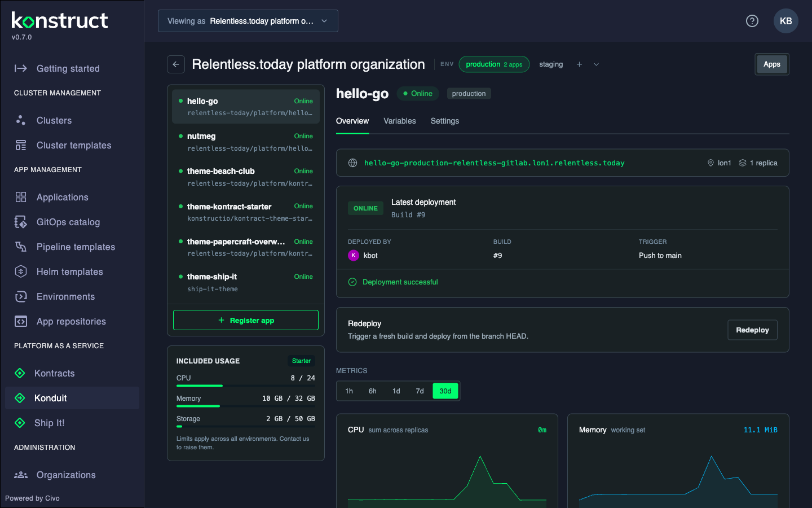The height and width of the screenshot is (508, 812).
Task: Add environment with the plus icon
Action: click(x=579, y=64)
